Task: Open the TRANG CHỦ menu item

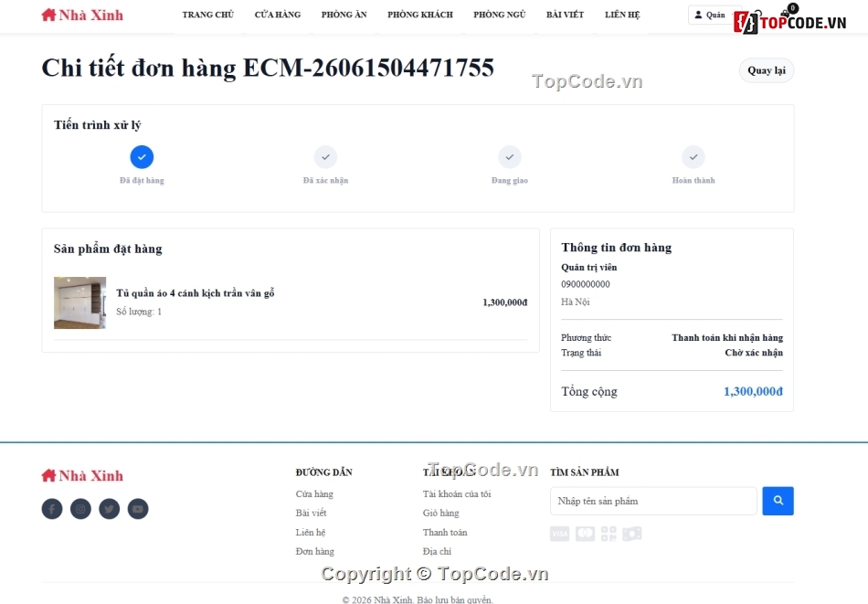Action: pyautogui.click(x=208, y=15)
